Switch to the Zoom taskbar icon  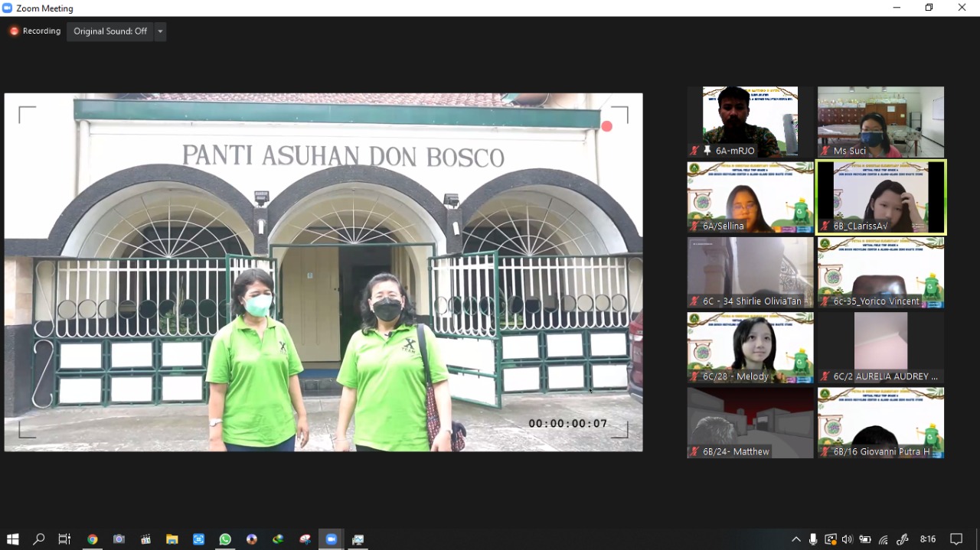pos(332,539)
